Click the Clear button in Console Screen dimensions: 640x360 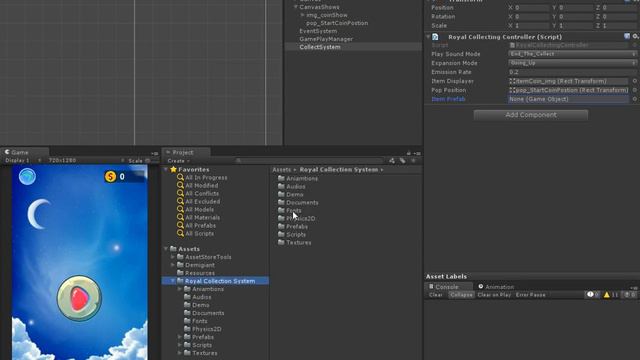[x=436, y=295]
